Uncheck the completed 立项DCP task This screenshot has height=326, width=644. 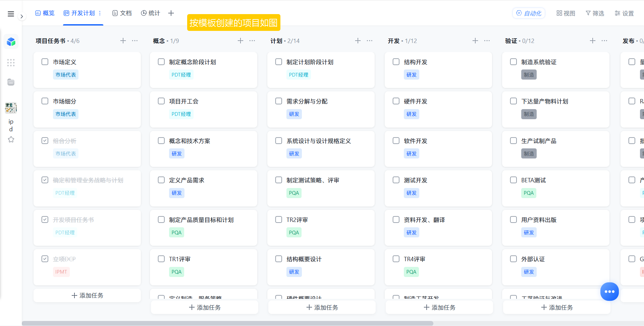point(45,259)
